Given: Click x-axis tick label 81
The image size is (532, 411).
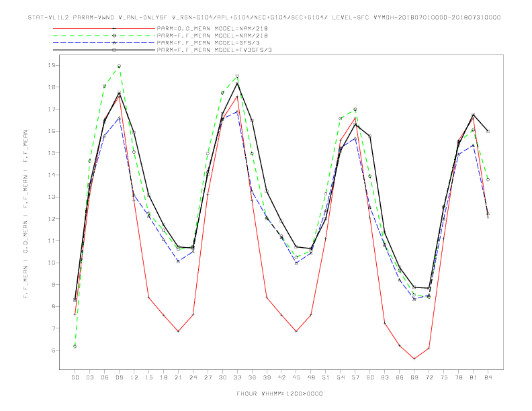Looking at the screenshot, I should 474,377.
